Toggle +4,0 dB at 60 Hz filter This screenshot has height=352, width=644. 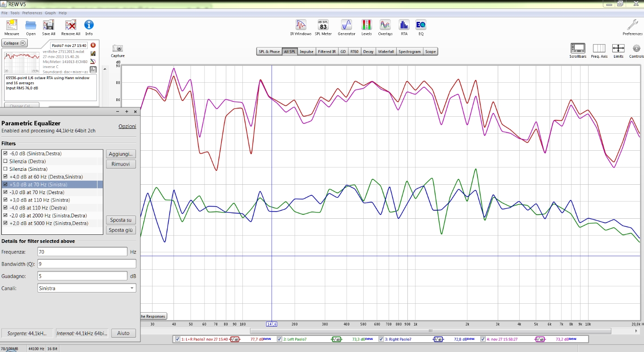(5, 177)
